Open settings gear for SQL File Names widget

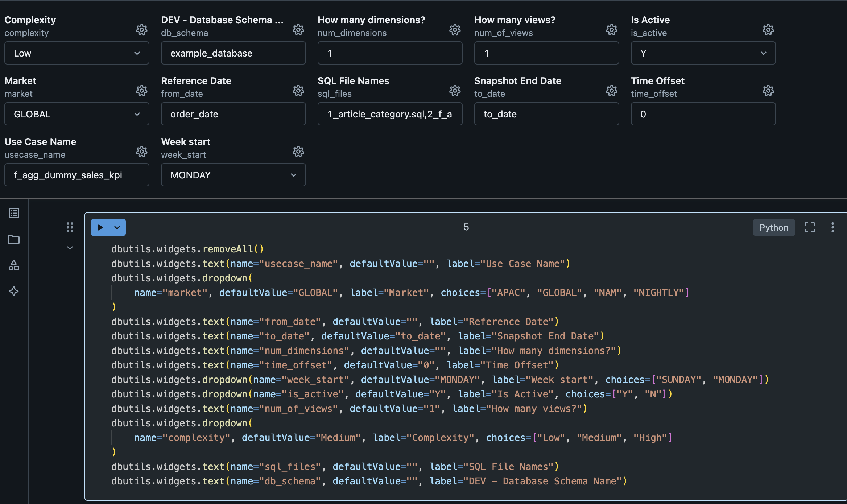(x=455, y=91)
